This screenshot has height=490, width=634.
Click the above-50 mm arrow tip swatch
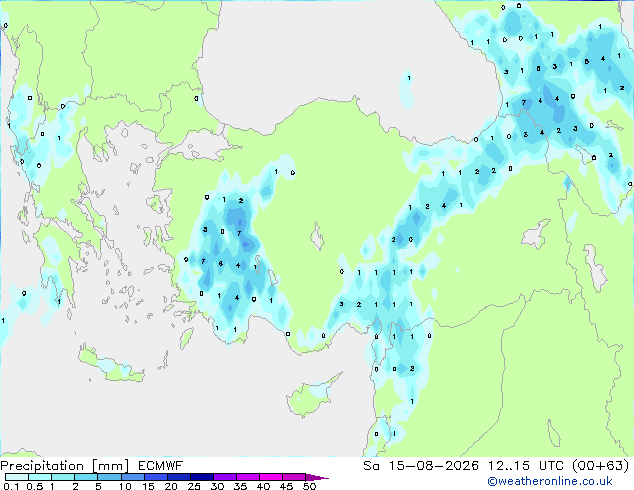pos(316,477)
